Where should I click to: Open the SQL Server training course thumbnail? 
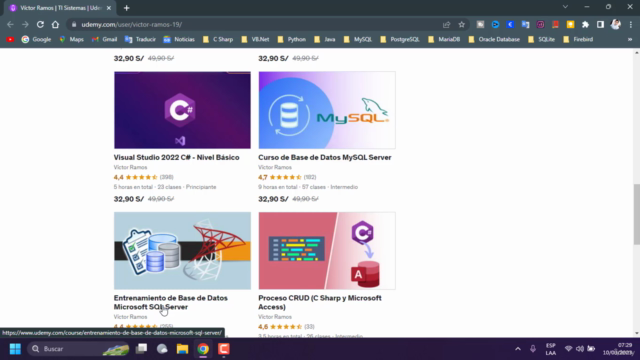(182, 251)
